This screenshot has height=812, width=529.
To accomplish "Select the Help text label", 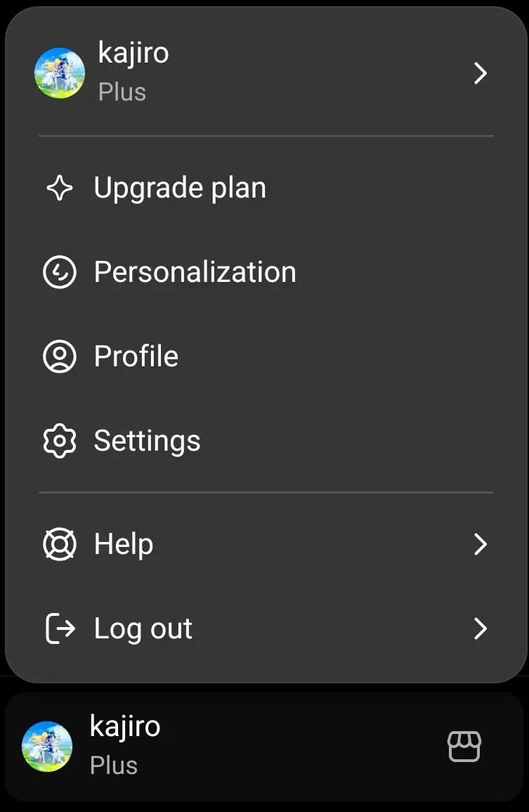I will [x=124, y=544].
